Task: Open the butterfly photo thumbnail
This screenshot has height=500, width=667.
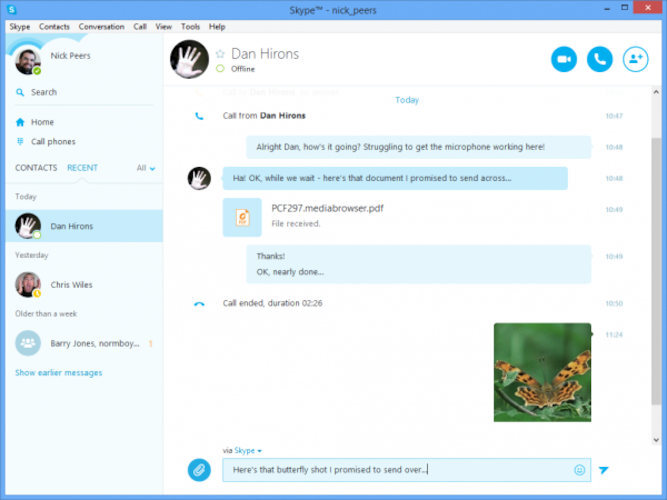Action: point(542,372)
